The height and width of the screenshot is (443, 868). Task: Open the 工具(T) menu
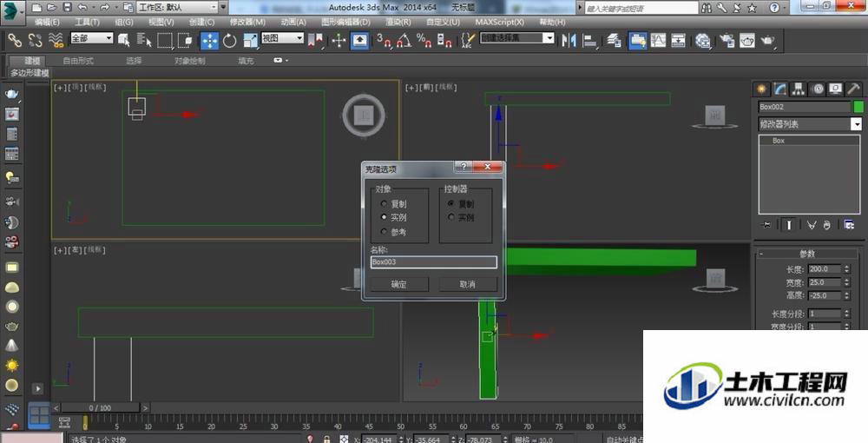[88, 23]
